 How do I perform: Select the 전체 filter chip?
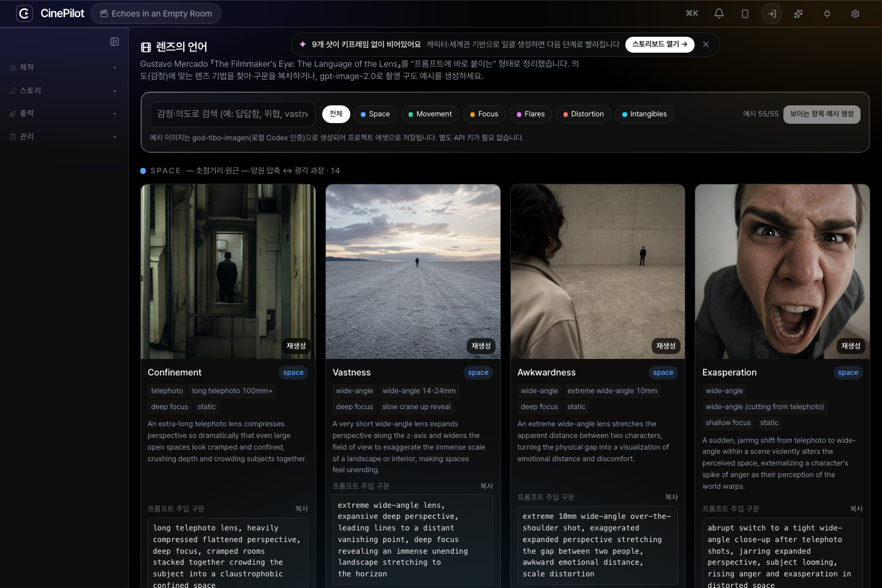pos(336,114)
